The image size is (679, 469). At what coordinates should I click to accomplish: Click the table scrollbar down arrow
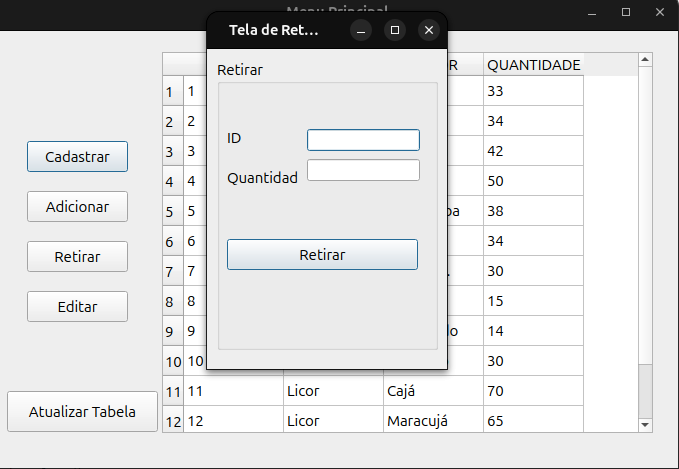coord(645,425)
